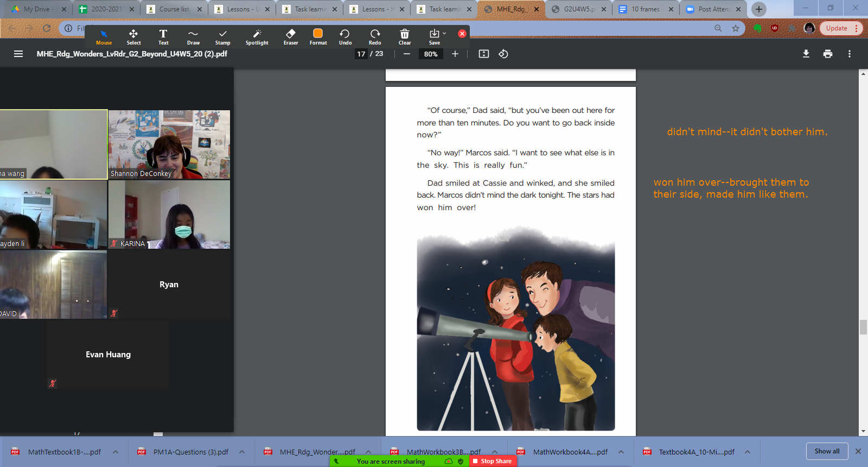Click the address bar zoom magnifier
Viewport: 868px width, 467px height.
coord(718,28)
